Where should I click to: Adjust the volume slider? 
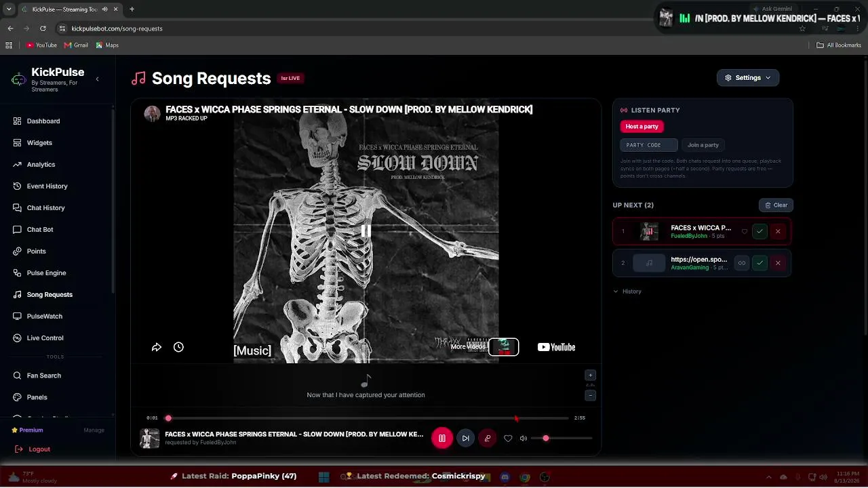coord(562,439)
